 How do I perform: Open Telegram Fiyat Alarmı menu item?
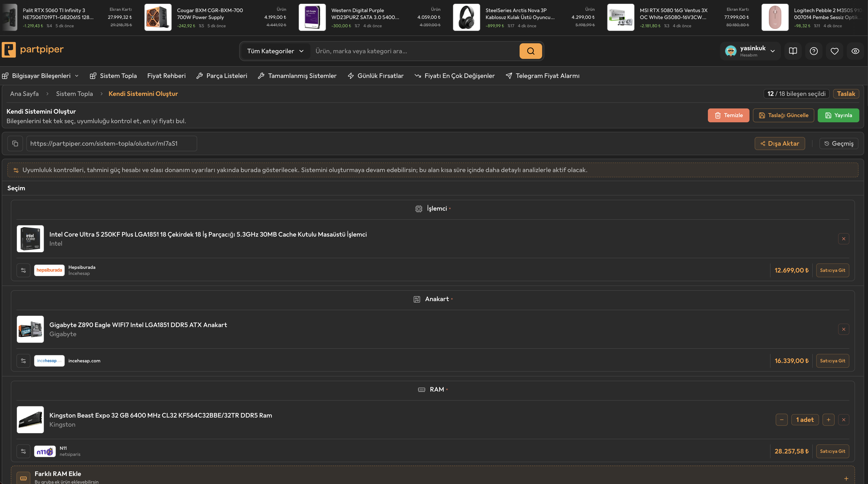[x=543, y=76]
